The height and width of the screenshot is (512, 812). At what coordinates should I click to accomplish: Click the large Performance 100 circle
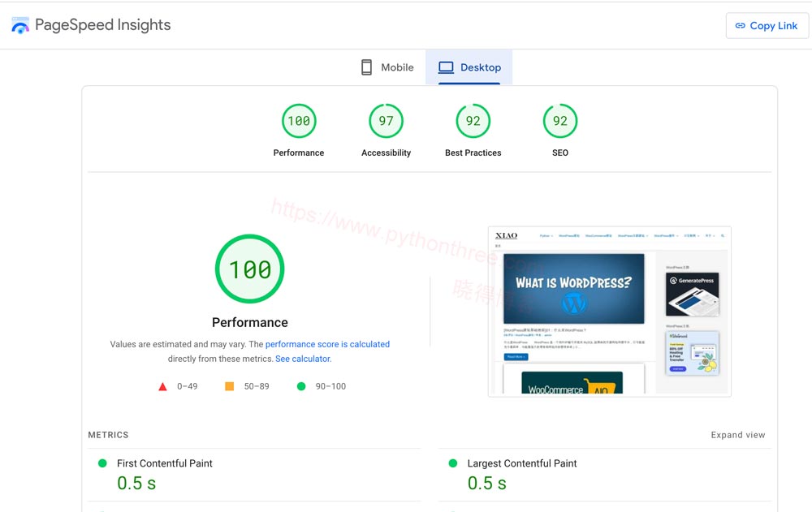[249, 269]
